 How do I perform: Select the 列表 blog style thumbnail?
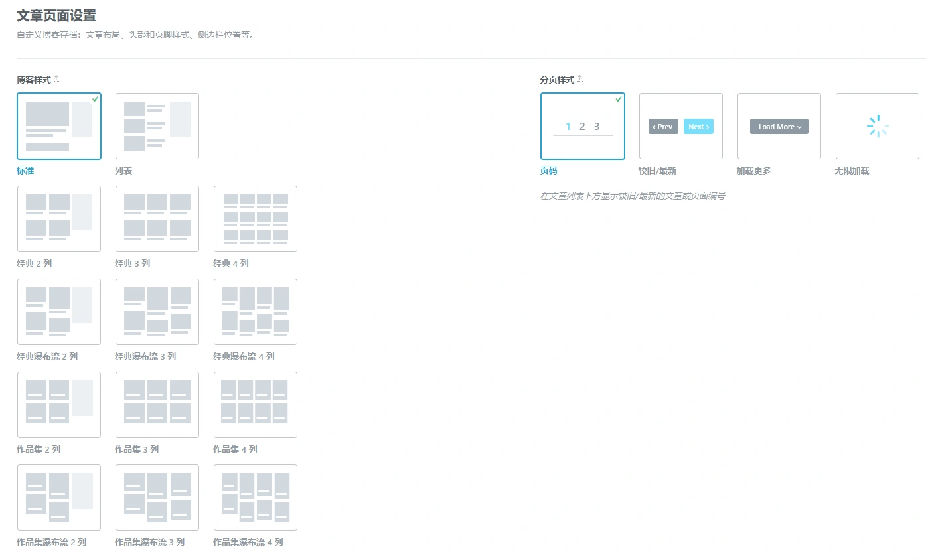(x=157, y=125)
